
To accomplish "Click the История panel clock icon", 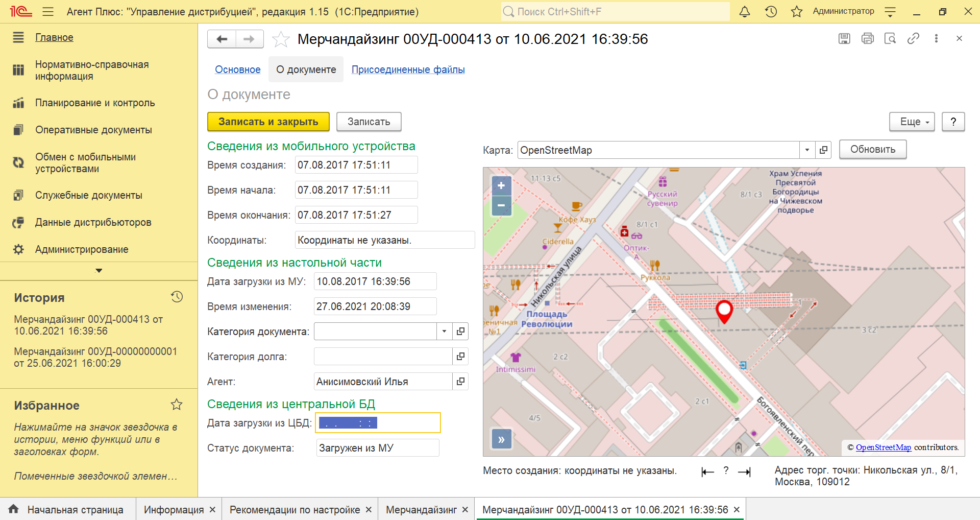I will point(177,297).
